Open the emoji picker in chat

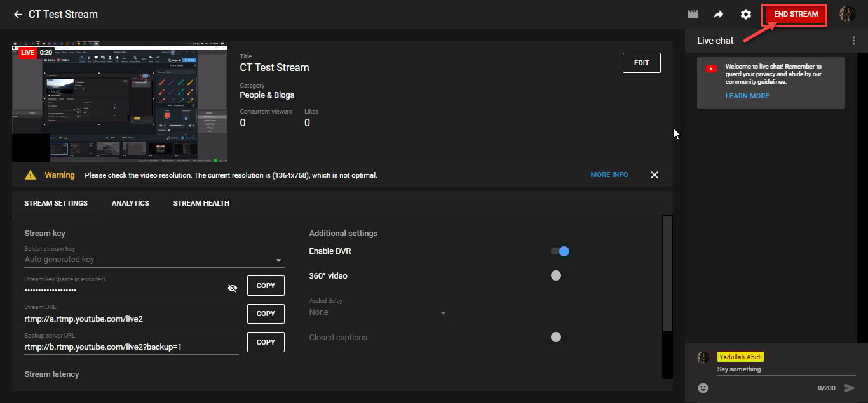pyautogui.click(x=703, y=388)
